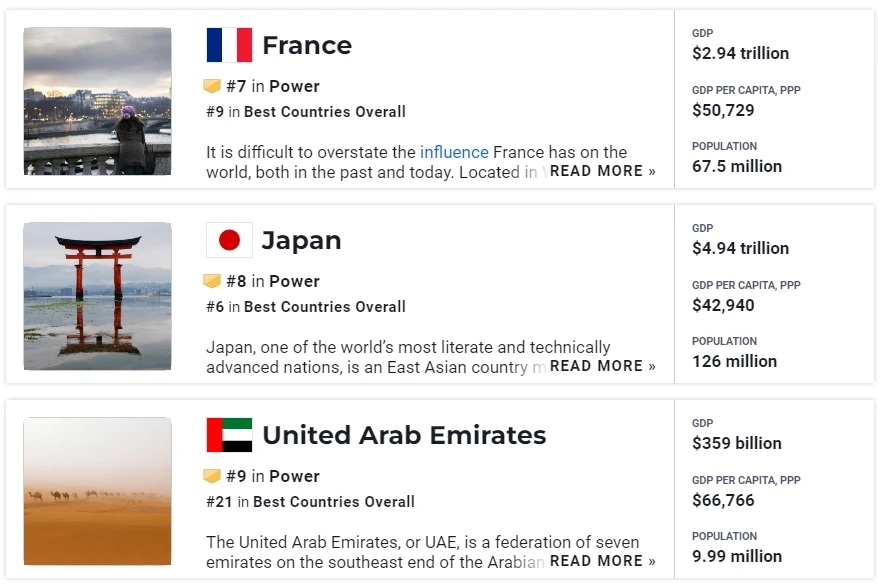Open the Japan torii gate thumbnail

click(97, 296)
